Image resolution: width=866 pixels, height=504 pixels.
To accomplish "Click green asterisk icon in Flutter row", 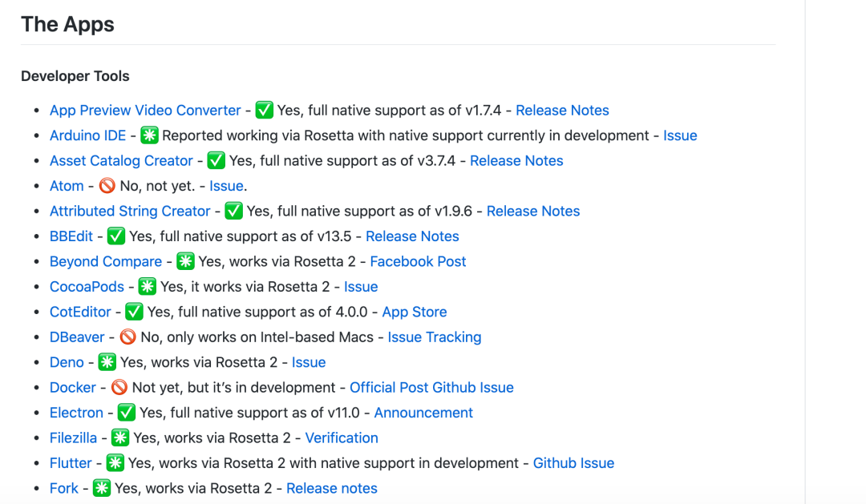I will [115, 463].
